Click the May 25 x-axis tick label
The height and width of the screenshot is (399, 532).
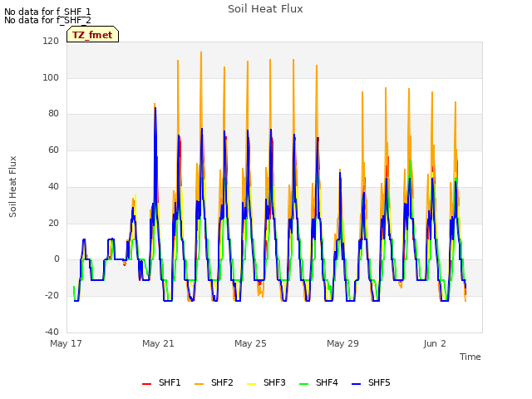pos(250,343)
